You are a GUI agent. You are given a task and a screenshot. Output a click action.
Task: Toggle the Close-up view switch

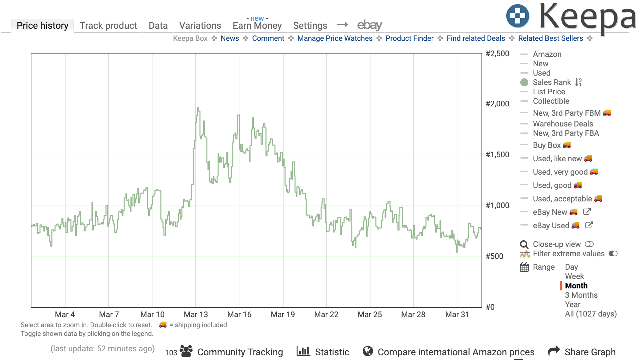589,244
